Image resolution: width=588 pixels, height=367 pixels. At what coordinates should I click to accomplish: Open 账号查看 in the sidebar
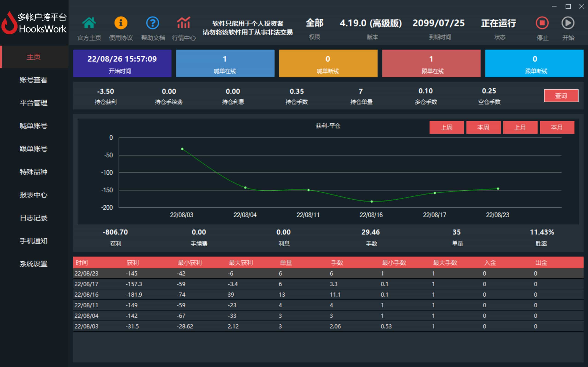[33, 80]
